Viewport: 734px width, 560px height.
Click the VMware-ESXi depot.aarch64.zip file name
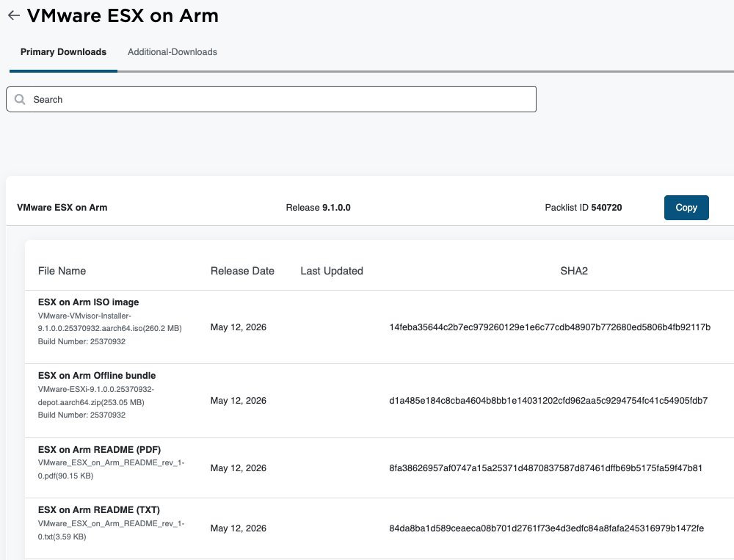point(96,396)
